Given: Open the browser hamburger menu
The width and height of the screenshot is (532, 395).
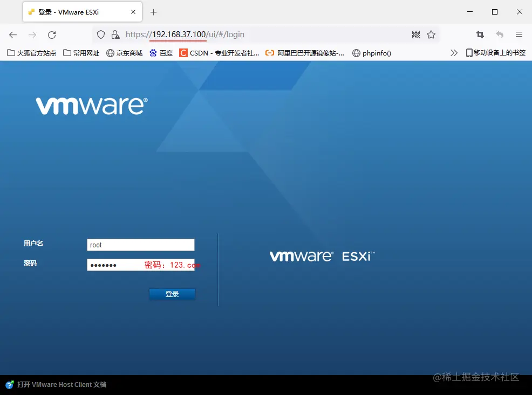Looking at the screenshot, I should (x=519, y=34).
